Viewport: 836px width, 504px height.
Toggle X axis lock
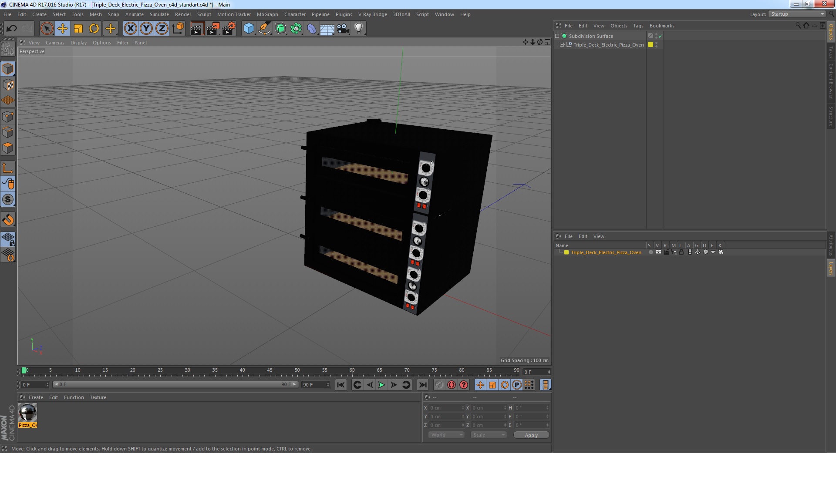point(130,29)
